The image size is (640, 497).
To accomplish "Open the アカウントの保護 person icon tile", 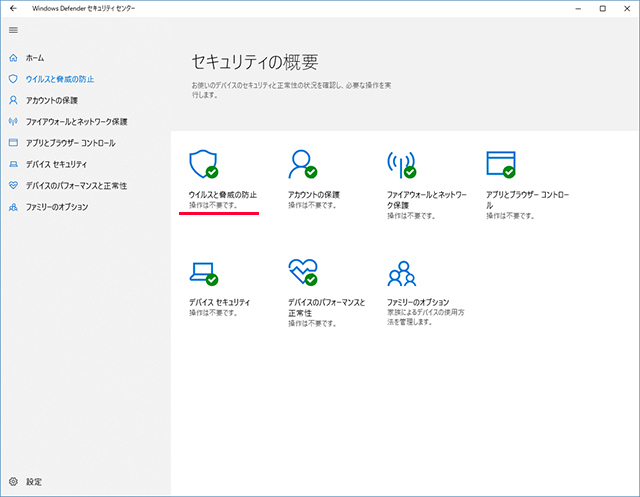I will tap(302, 164).
